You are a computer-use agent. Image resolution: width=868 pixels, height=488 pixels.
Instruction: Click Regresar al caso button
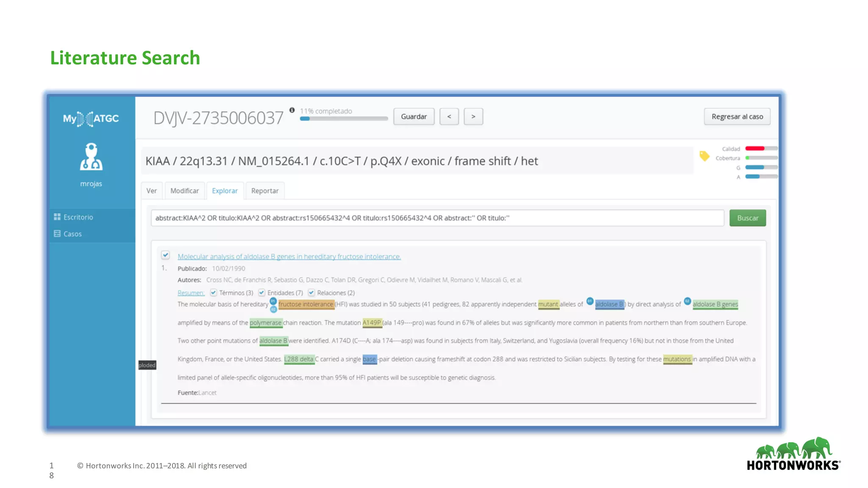click(737, 116)
